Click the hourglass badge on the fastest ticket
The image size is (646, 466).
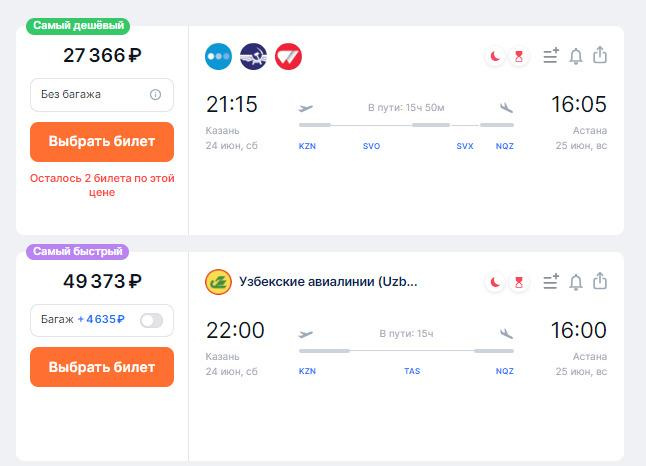[x=518, y=282]
